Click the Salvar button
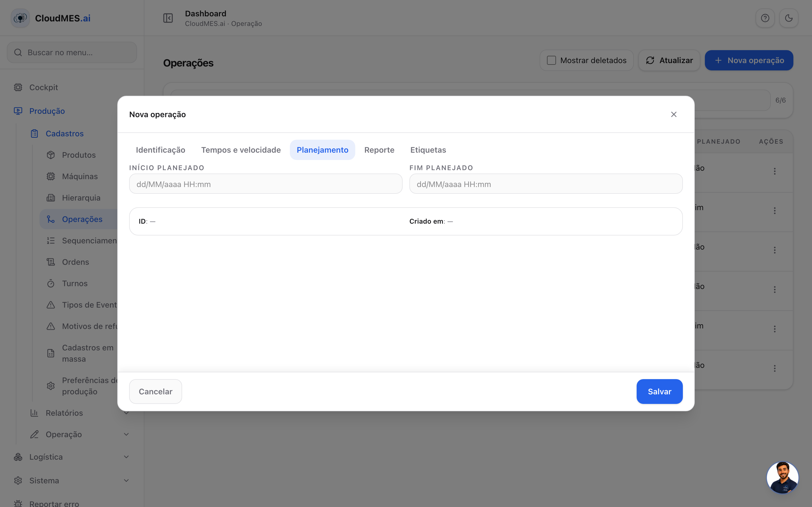Viewport: 812px width, 507px height. 659,391
